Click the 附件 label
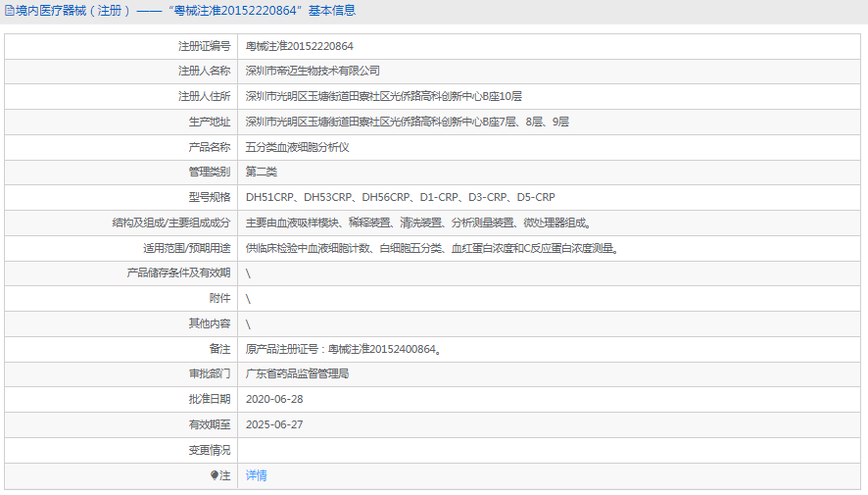 [219, 298]
